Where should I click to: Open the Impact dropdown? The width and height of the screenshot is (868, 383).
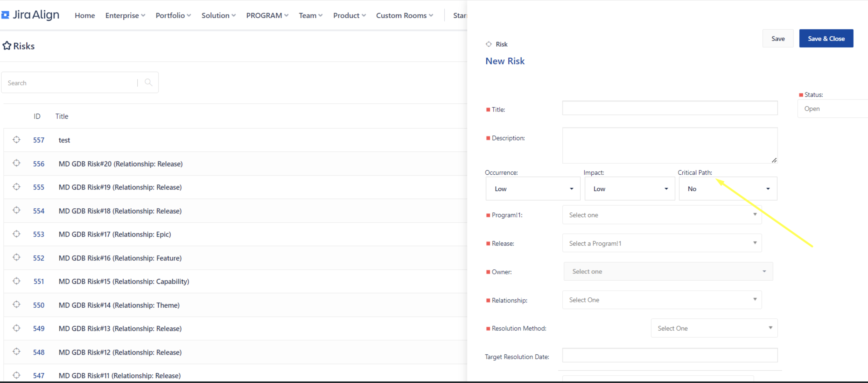tap(629, 189)
